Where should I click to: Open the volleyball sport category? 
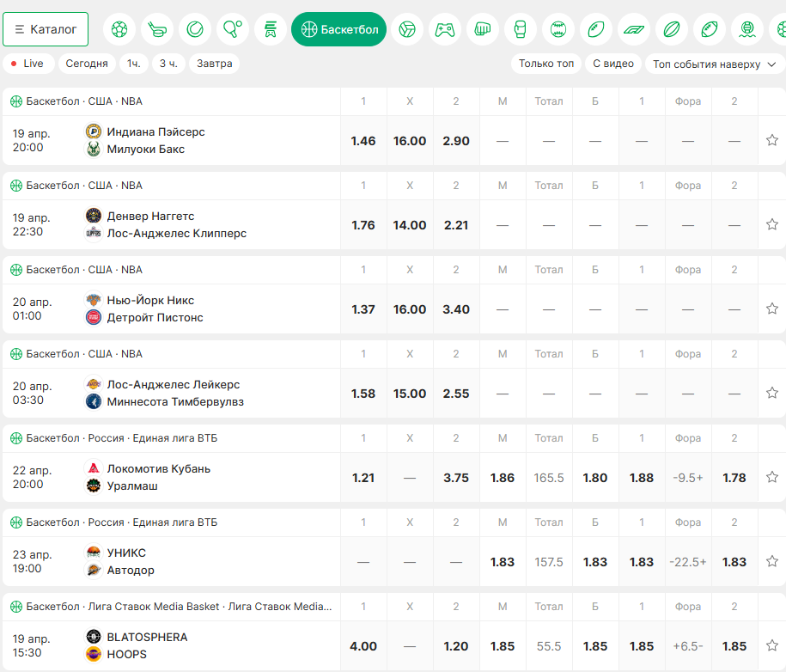[407, 29]
